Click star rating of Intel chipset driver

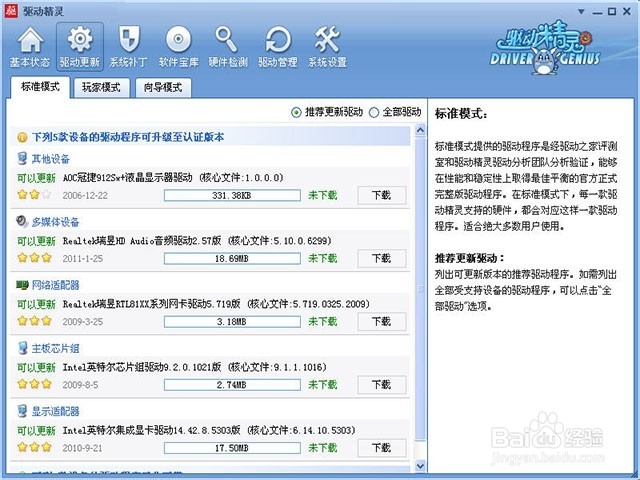tap(35, 384)
